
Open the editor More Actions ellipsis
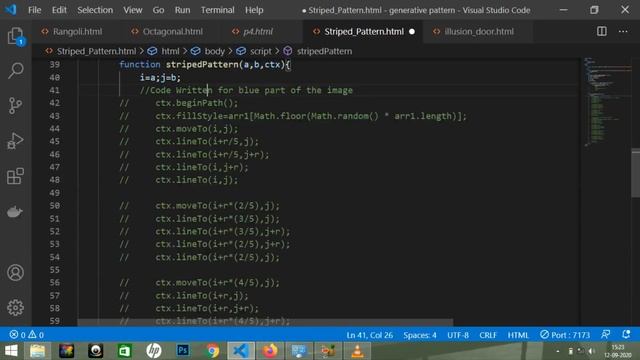tap(623, 31)
